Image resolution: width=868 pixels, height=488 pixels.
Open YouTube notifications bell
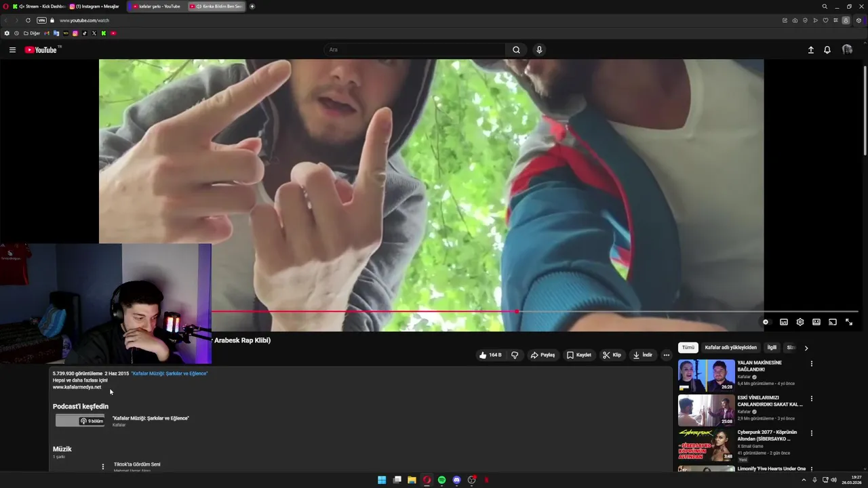click(827, 49)
